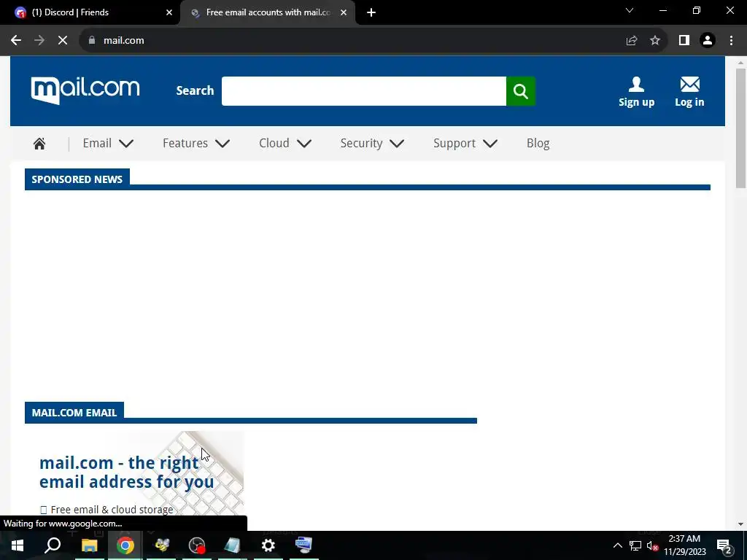Click the taskbar clock showing 2:37 AM

point(684,545)
